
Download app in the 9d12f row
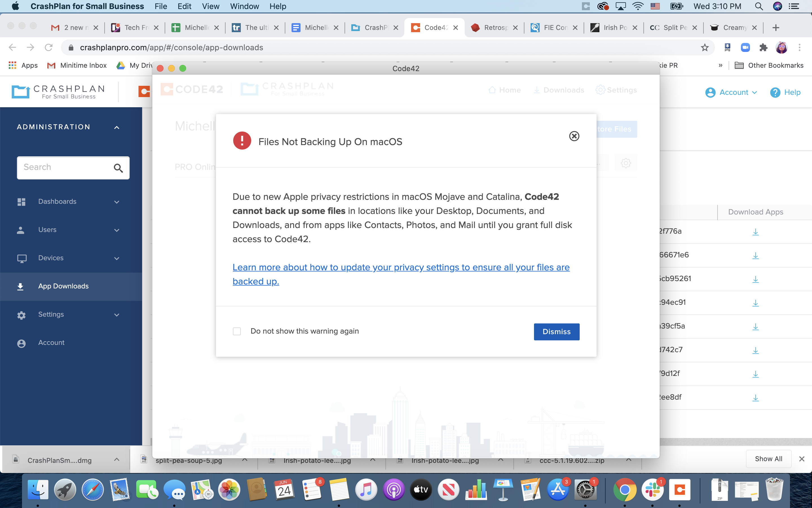755,374
